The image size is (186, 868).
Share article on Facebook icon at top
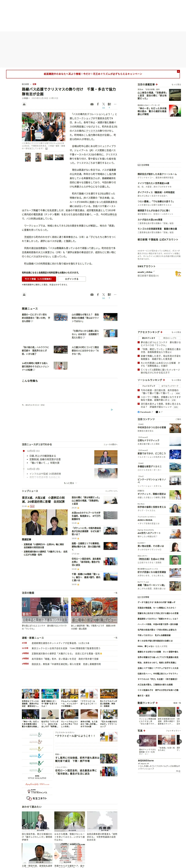point(98,104)
